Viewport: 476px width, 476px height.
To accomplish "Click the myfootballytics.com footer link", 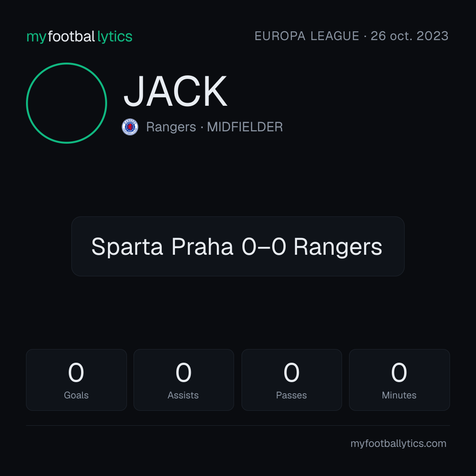I will pos(398,443).
